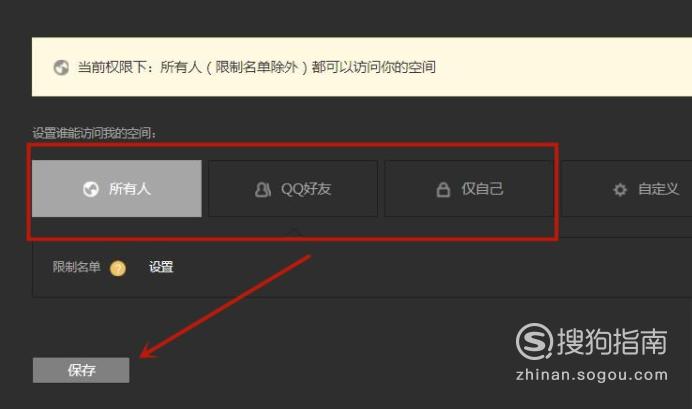Click the current permission notice text

tap(257, 67)
